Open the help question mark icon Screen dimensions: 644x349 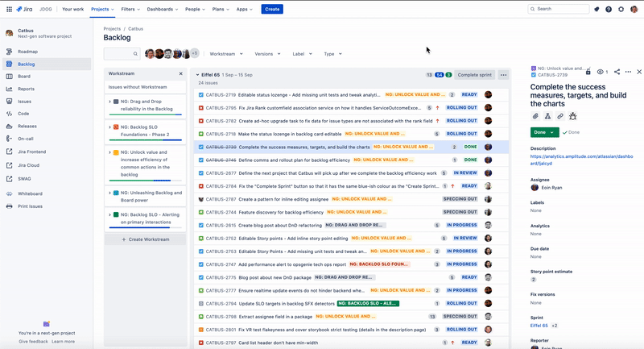click(x=609, y=9)
